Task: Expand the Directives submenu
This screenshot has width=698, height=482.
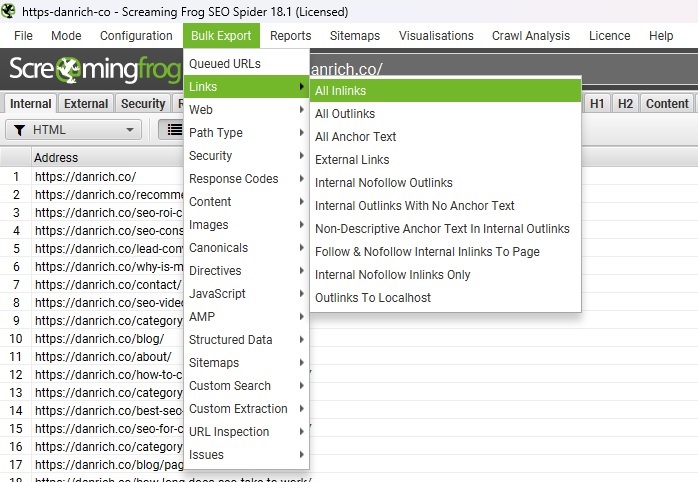Action: pos(246,271)
